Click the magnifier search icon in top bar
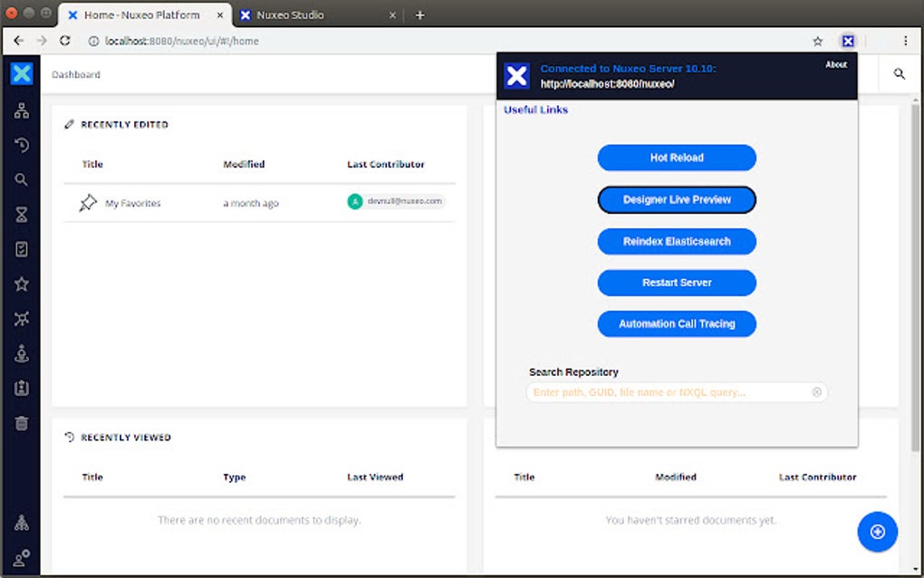 (x=899, y=73)
